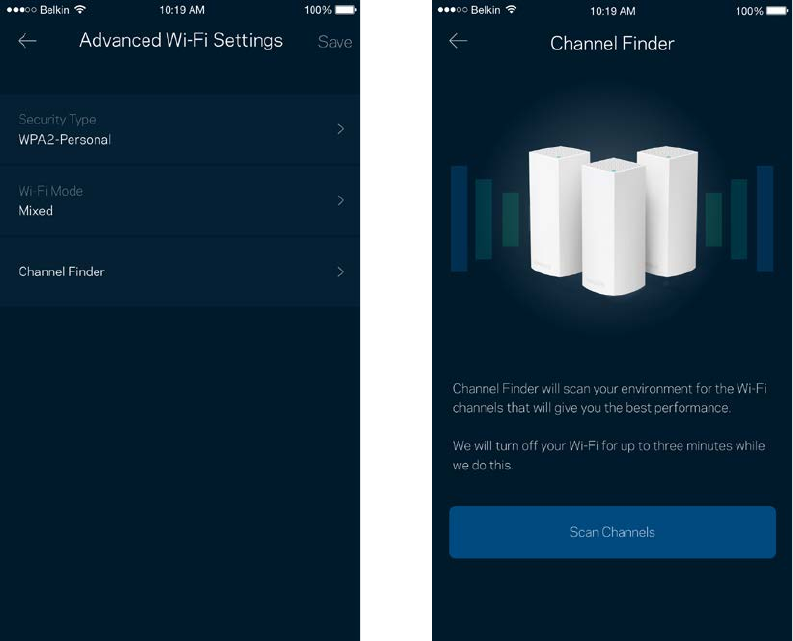Select Channel Finder menu entry
Viewport: 793px width, 641px height.
click(180, 272)
